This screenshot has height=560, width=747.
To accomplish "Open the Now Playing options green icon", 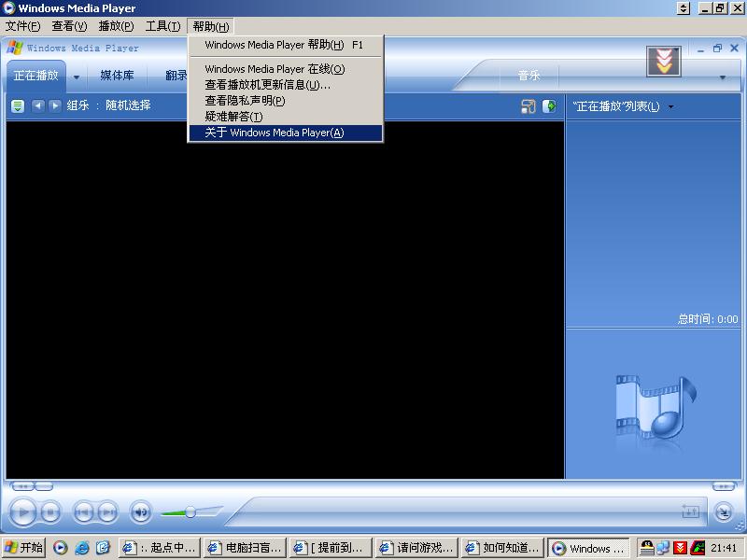I will pos(18,105).
